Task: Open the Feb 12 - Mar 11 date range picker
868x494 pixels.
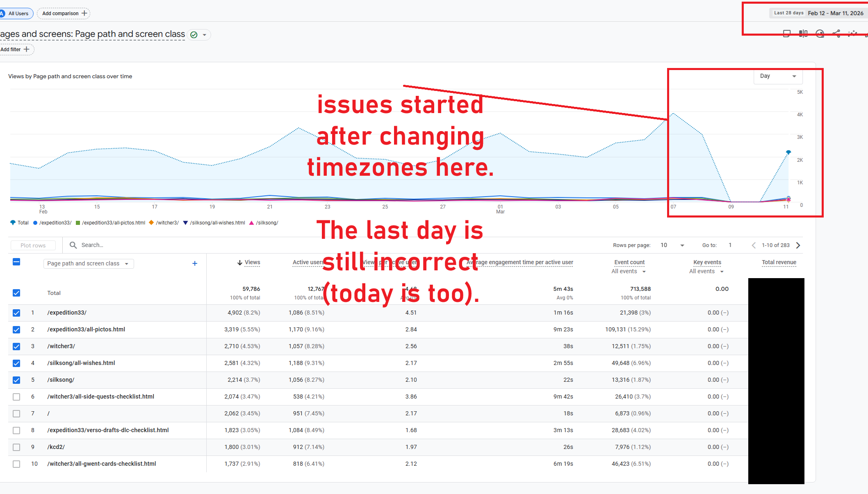Action: point(835,13)
